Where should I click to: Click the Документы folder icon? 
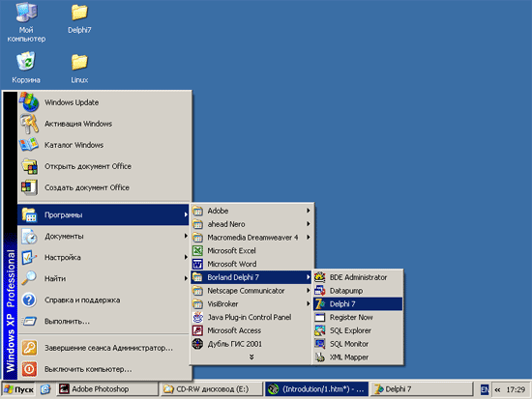tap(30, 237)
